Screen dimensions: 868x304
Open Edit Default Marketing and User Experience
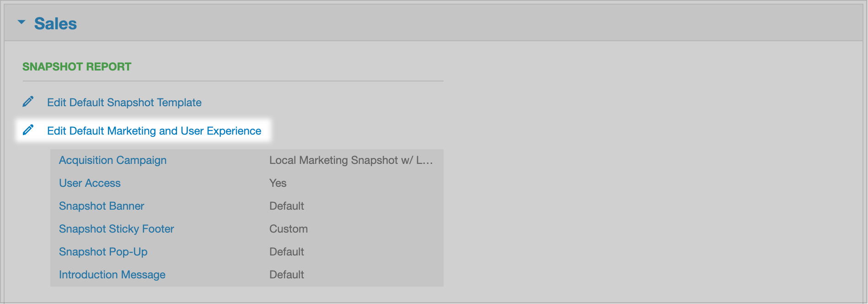point(154,131)
